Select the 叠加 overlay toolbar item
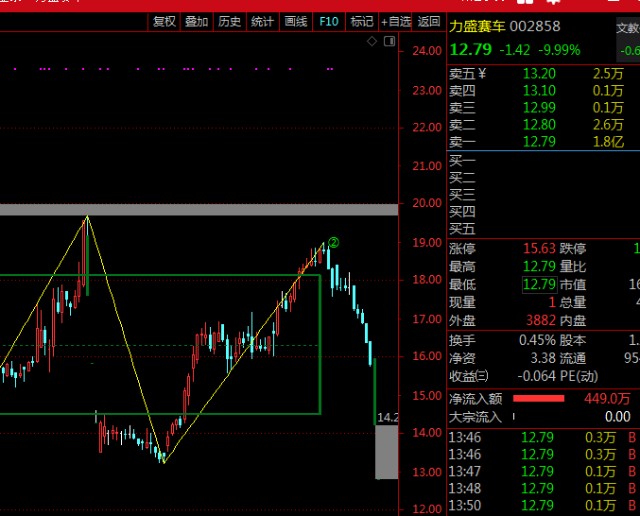Image resolution: width=640 pixels, height=516 pixels. coord(196,22)
